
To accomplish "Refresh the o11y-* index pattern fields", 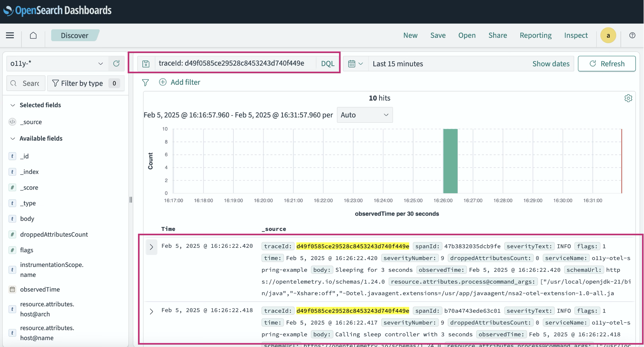I will (x=116, y=63).
